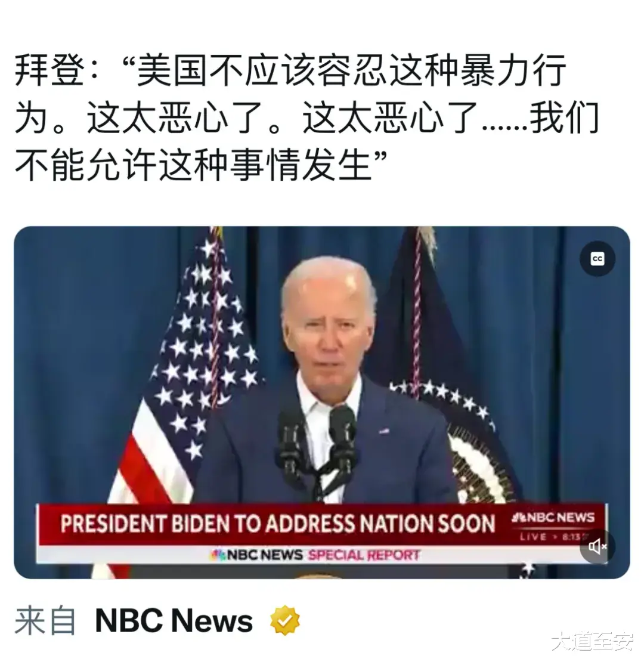The image size is (644, 665).
Task: Play the embedded NBC News video
Action: [322, 403]
